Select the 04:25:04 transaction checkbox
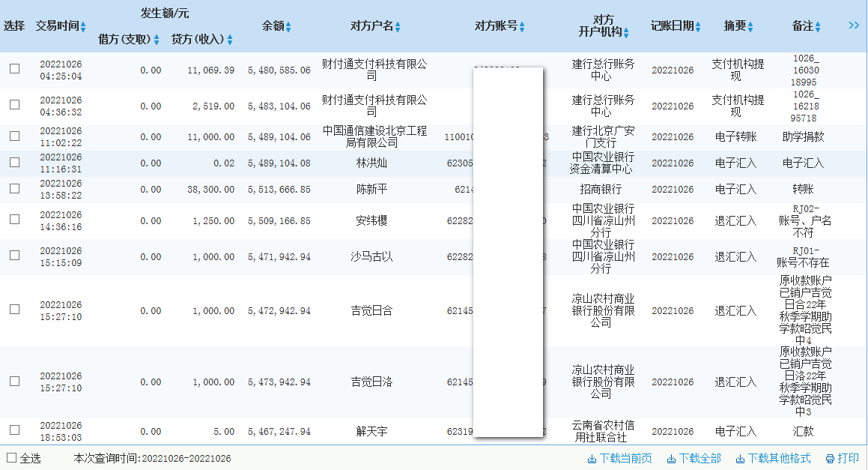 (x=14, y=69)
